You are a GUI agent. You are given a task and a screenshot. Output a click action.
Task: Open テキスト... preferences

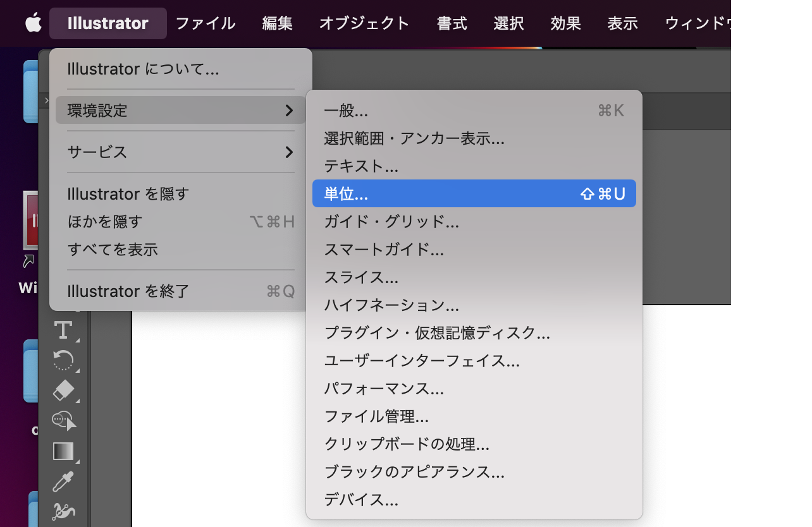click(x=474, y=166)
